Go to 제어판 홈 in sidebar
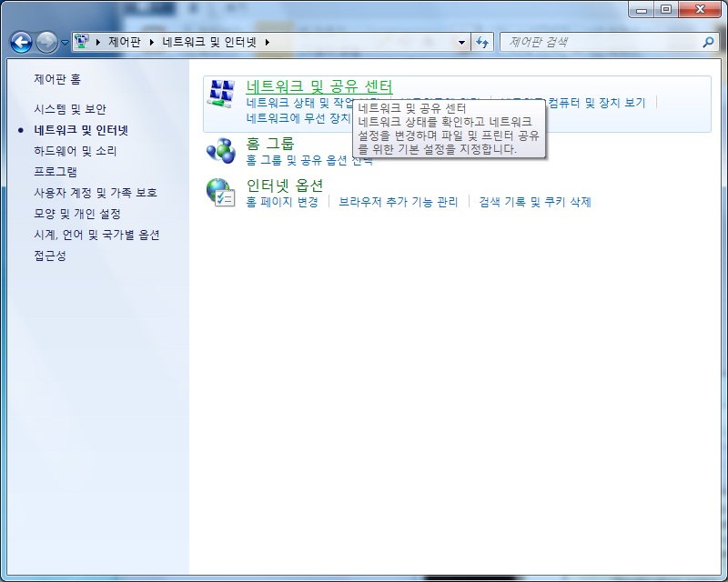Image resolution: width=728 pixels, height=582 pixels. pyautogui.click(x=57, y=79)
